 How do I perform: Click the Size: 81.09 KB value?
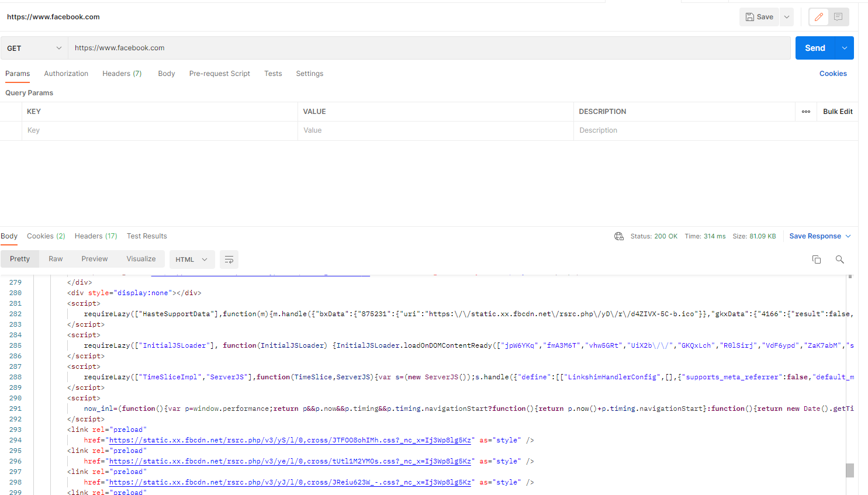pyautogui.click(x=754, y=236)
